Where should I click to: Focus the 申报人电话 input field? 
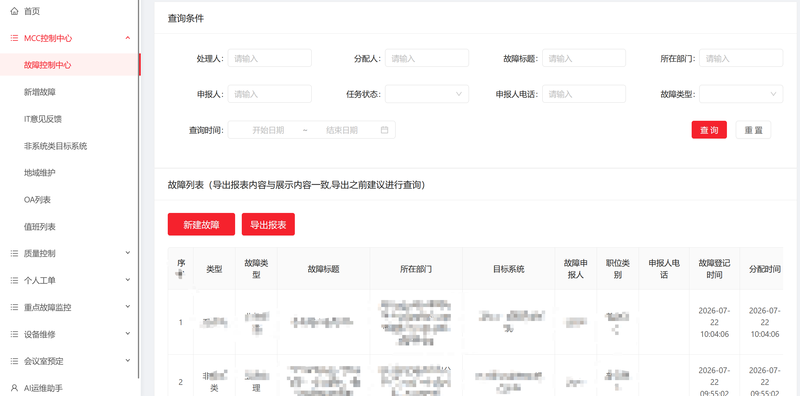[x=584, y=94]
